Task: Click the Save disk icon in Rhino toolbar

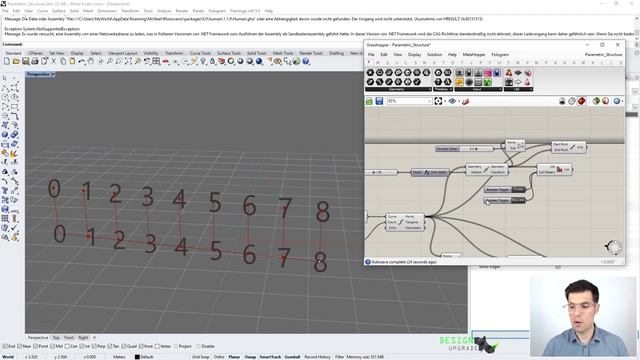Action: (25, 61)
